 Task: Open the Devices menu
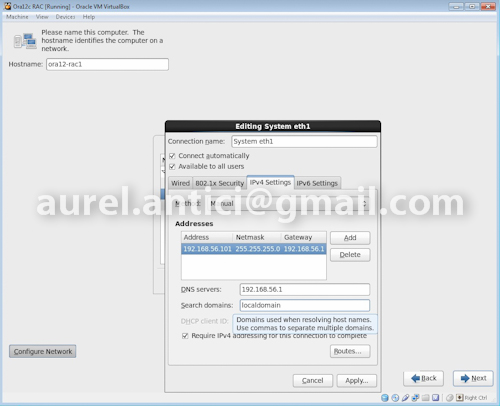(x=65, y=17)
